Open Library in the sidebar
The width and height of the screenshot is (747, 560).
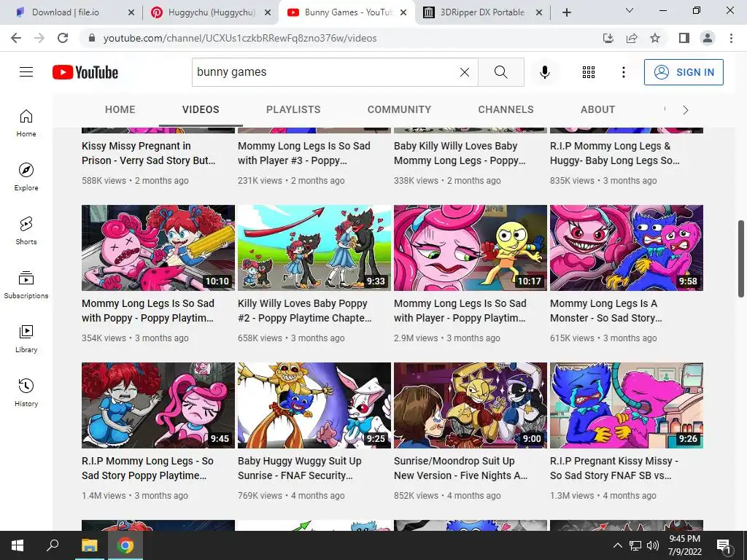pos(26,338)
